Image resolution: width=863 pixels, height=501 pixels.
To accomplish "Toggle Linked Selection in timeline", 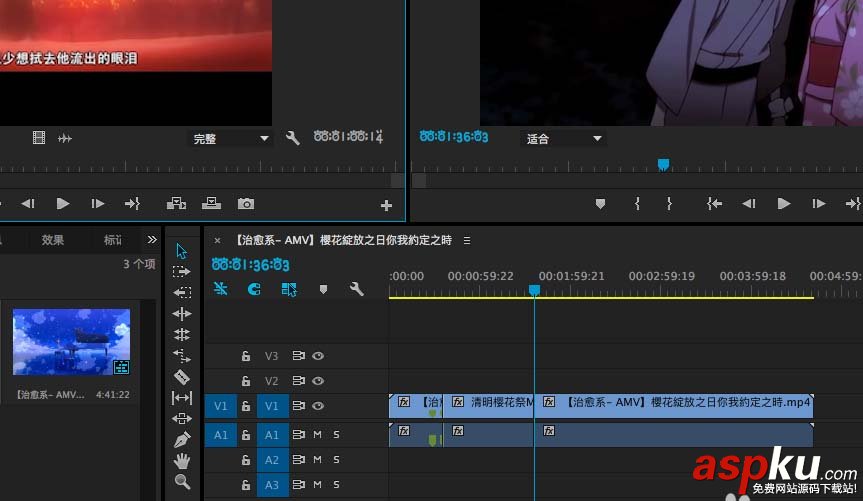I will point(289,289).
